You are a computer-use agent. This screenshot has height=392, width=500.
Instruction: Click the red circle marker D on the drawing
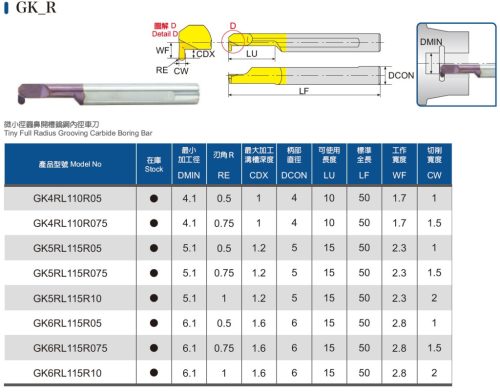[233, 41]
